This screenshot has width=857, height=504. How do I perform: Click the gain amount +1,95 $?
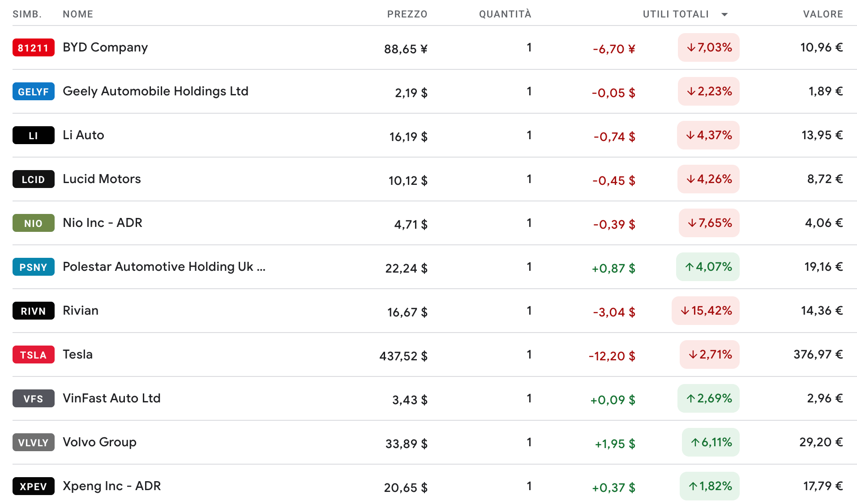(x=615, y=444)
